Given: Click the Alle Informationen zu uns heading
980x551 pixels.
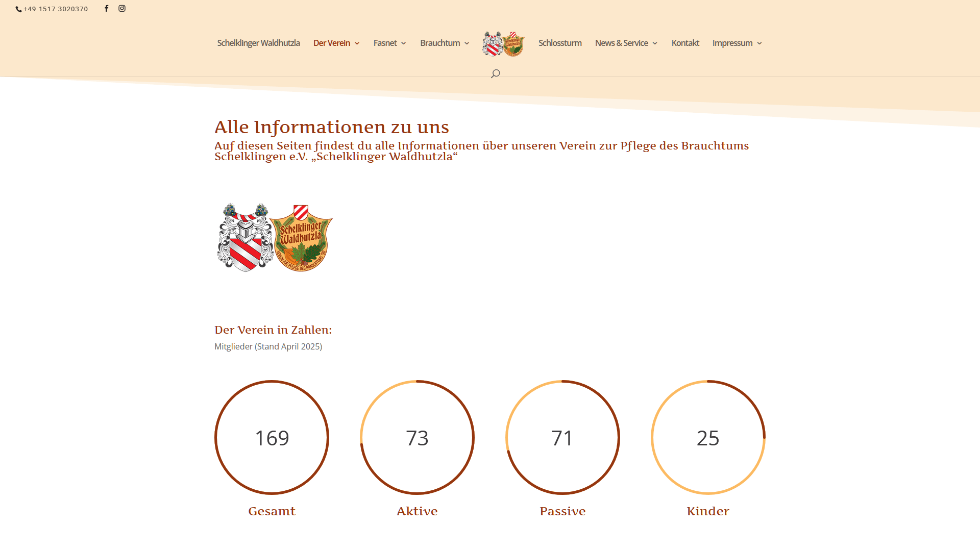Looking at the screenshot, I should 332,127.
